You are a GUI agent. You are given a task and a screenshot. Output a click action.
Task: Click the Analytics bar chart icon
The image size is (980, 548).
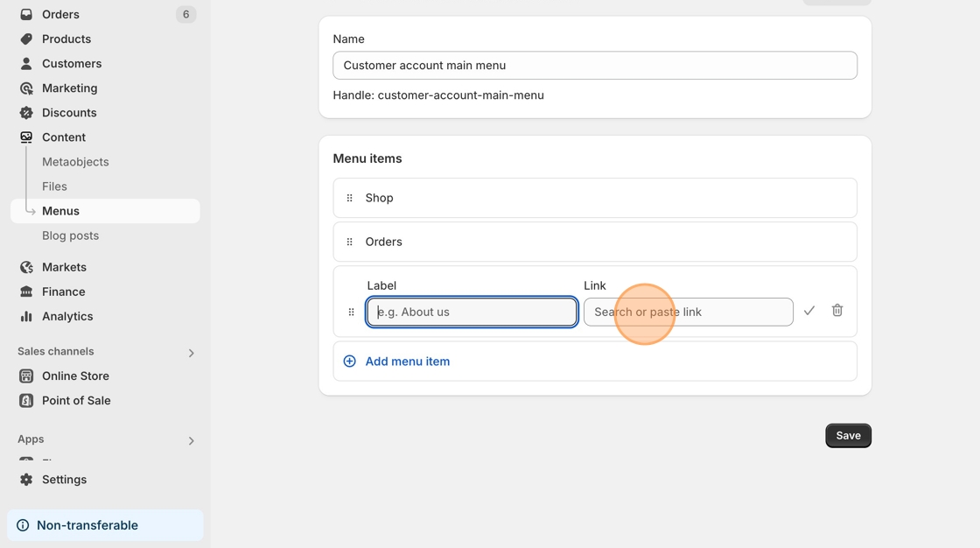(26, 316)
